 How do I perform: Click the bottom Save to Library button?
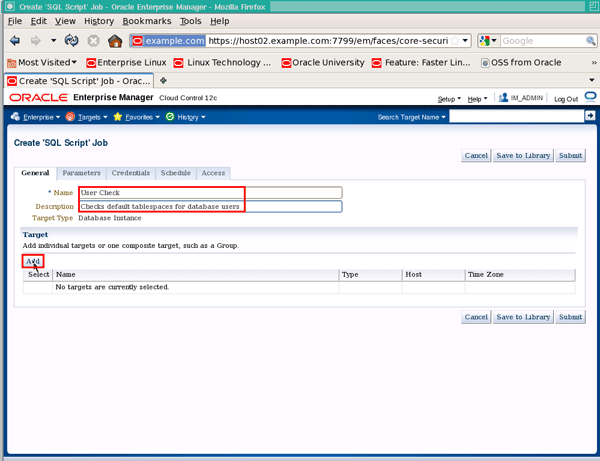(523, 317)
